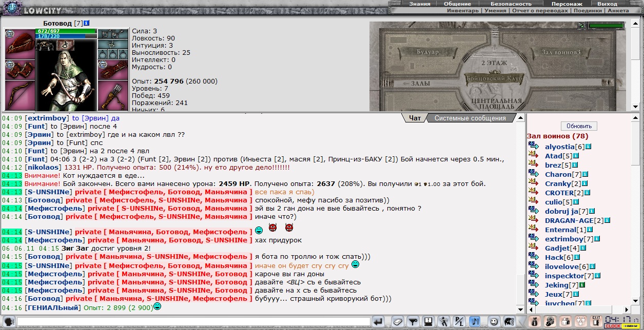Click the chat panel vertical scrollbar
644x330 pixels.
520,213
